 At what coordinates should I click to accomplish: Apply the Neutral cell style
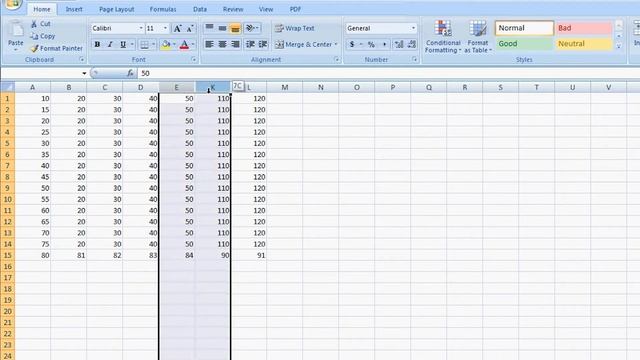click(x=584, y=44)
